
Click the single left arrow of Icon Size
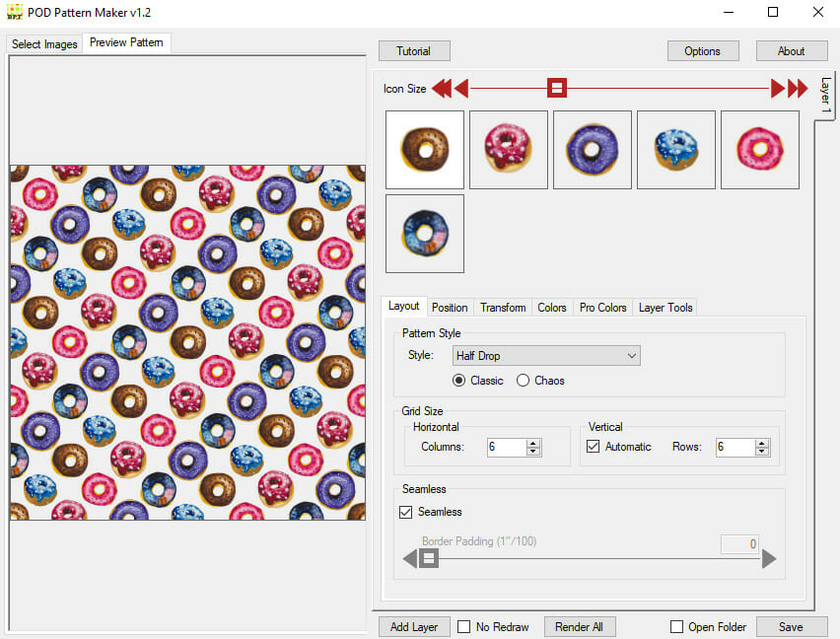(x=461, y=89)
